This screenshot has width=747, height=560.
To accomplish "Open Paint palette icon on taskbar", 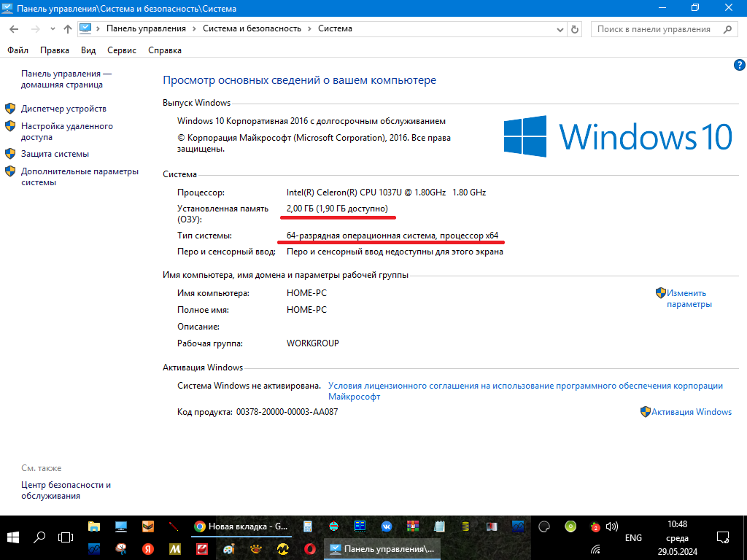I will pyautogui.click(x=229, y=548).
